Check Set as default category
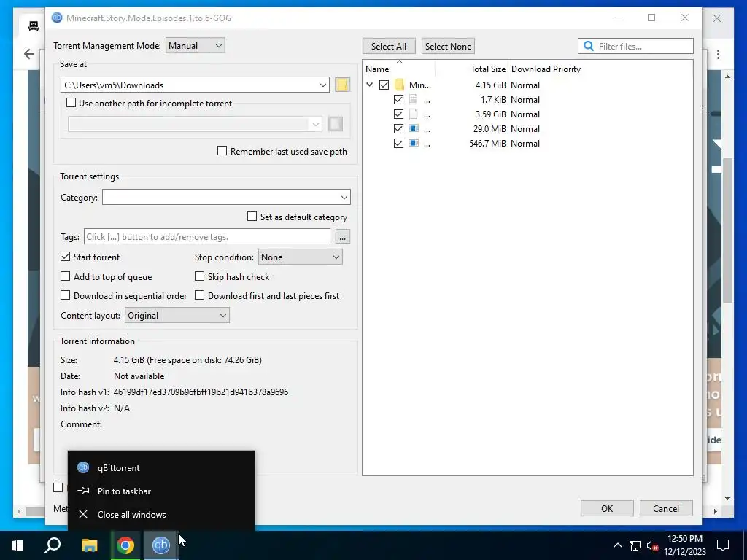The width and height of the screenshot is (747, 560). point(252,217)
